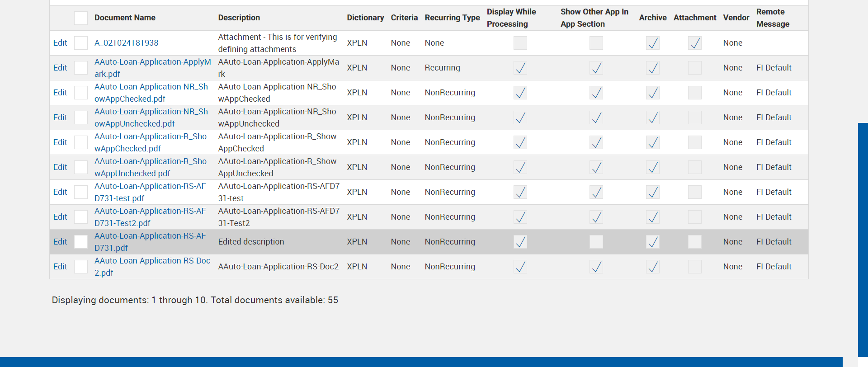
Task: Sort by Recurring Type column header
Action: (x=452, y=18)
